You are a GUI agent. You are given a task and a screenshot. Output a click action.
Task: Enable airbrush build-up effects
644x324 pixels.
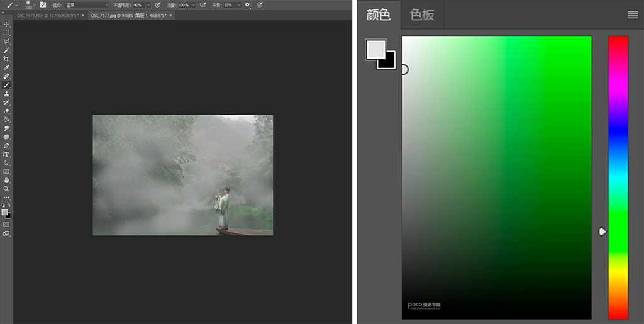click(x=203, y=5)
